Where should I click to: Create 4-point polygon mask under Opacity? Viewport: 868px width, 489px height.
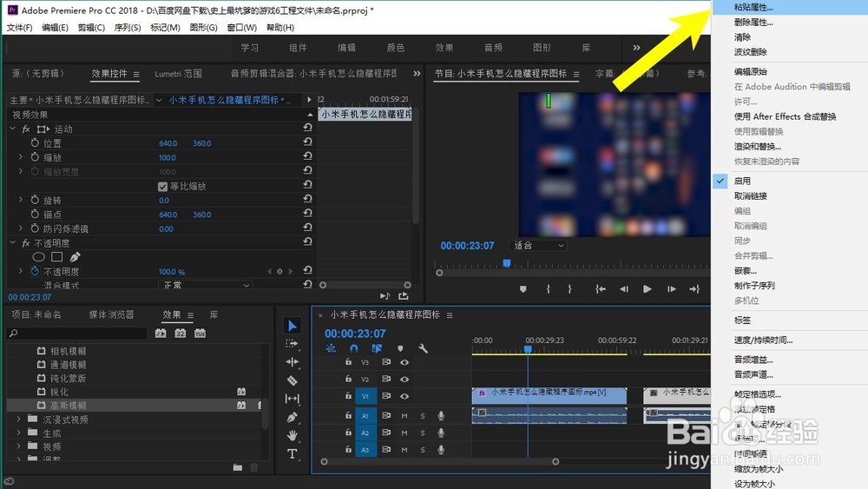56,257
